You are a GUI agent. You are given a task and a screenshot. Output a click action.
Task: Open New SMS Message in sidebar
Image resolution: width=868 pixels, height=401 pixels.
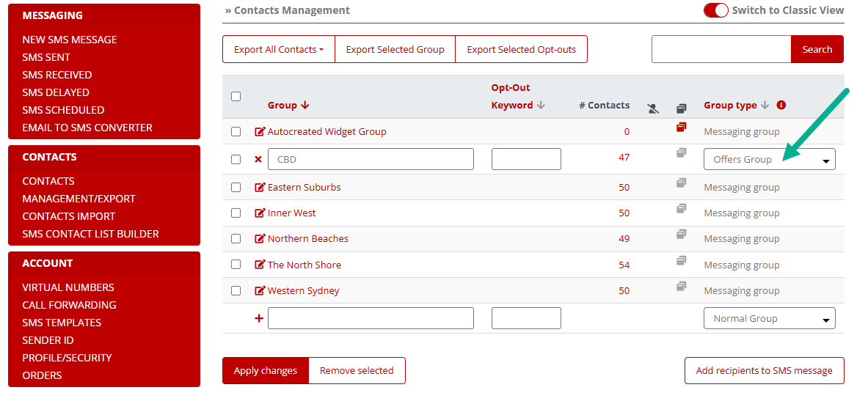point(70,40)
